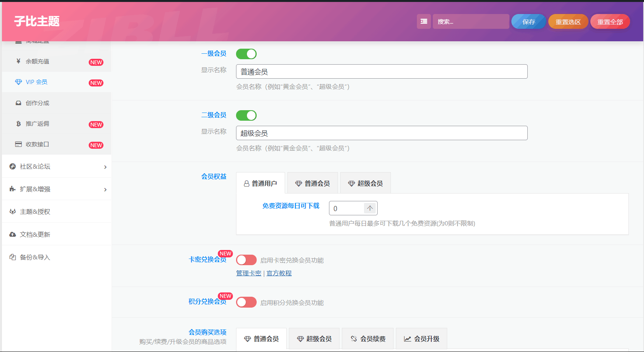Viewport: 644px width, 352px height.
Task: Select 普通会员 tab in 会员购买选项
Action: coord(261,338)
